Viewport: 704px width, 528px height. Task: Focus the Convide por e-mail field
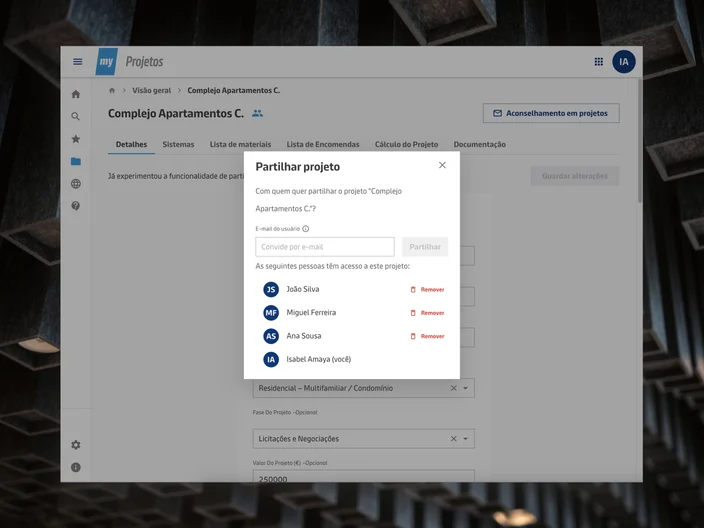325,247
